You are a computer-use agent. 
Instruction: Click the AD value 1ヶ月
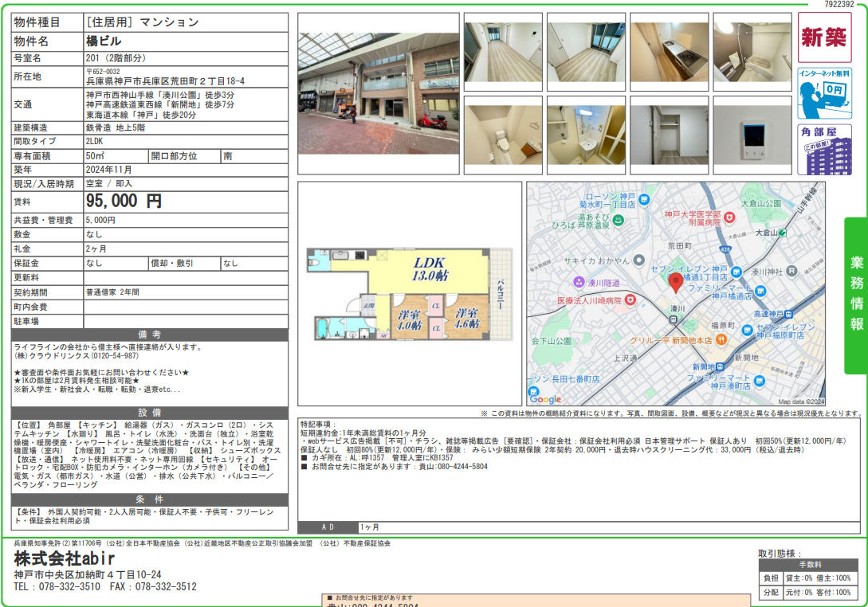click(370, 527)
